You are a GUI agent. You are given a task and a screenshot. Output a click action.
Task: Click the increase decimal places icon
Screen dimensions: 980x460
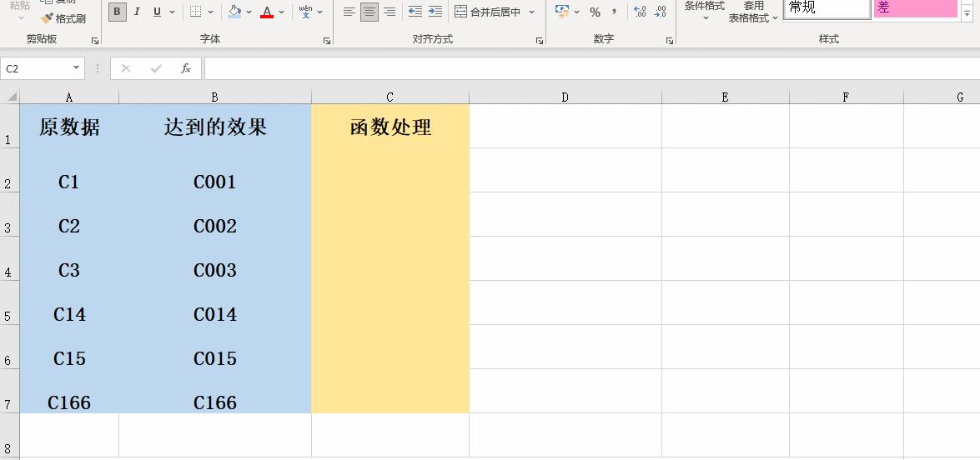click(640, 12)
